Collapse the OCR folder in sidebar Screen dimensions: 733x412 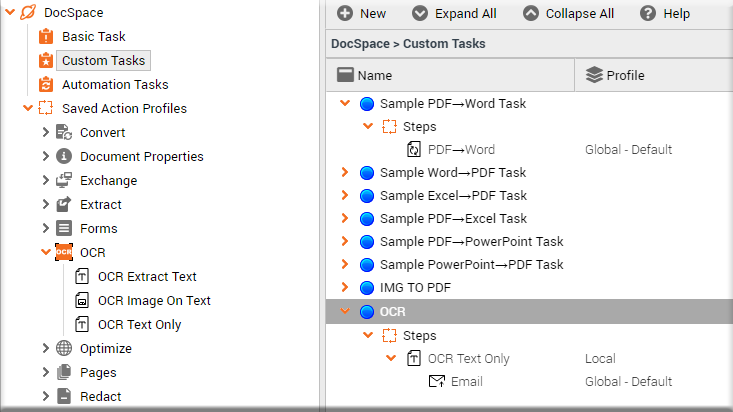coord(46,252)
